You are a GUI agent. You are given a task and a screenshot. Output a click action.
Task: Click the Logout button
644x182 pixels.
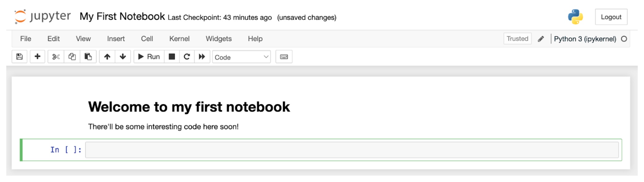(x=611, y=17)
